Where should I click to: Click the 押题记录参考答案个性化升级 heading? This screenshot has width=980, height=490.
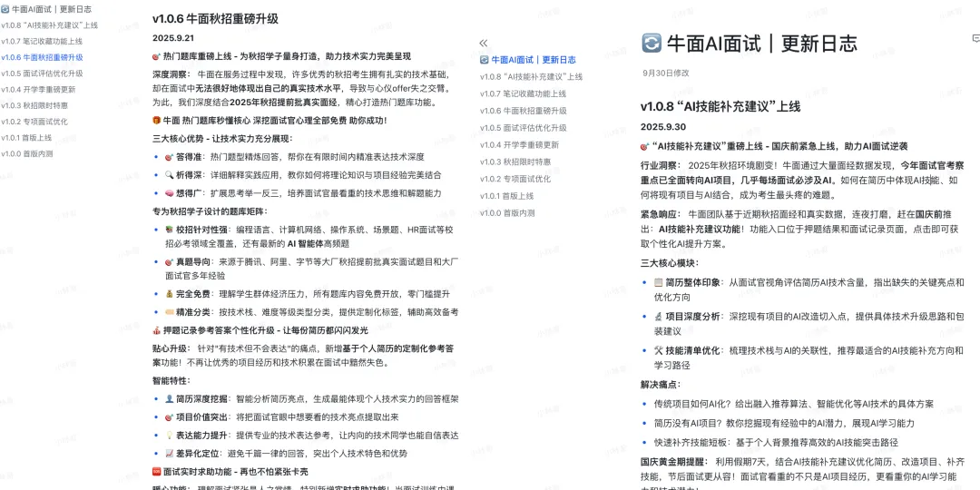coord(260,330)
